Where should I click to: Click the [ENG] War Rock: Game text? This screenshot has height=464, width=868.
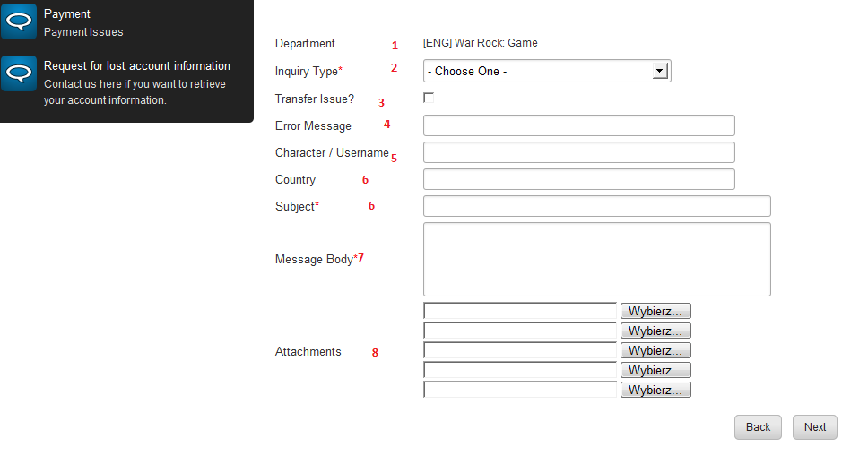point(481,43)
